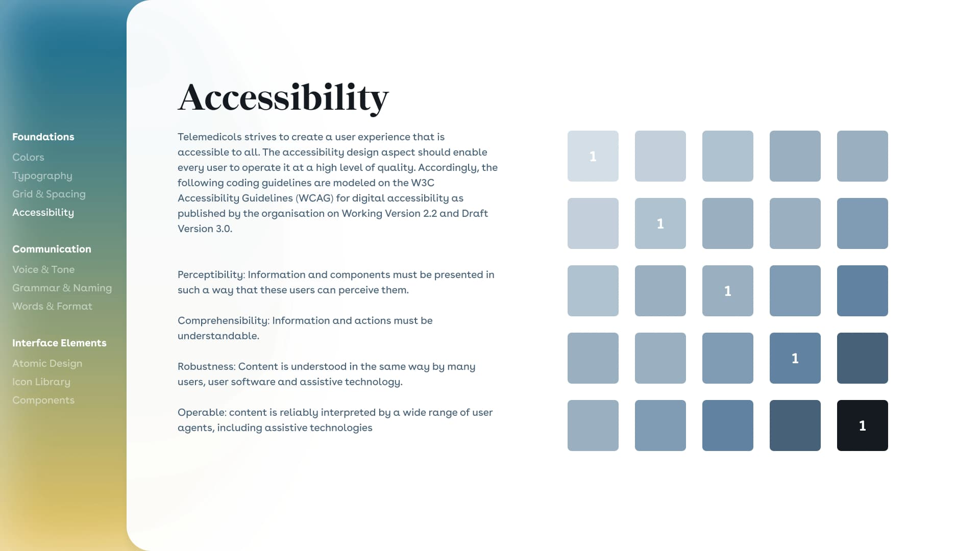Click the Voice & Tone section
This screenshot has height=551, width=980.
pos(44,269)
